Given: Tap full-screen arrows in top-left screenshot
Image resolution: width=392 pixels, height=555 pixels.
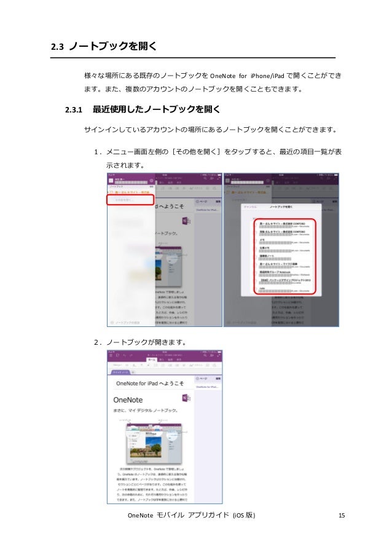Looking at the screenshot, I should click(219, 178).
